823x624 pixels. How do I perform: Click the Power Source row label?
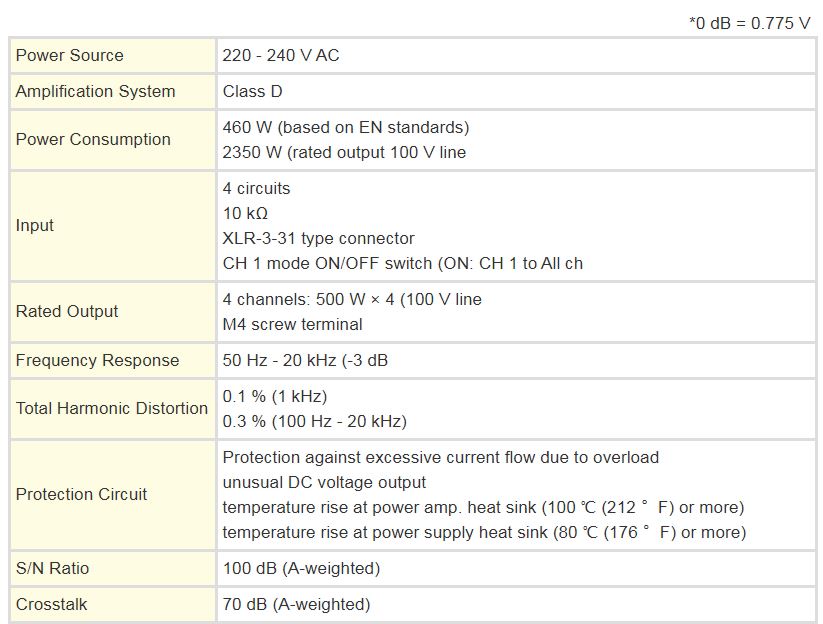pyautogui.click(x=70, y=55)
